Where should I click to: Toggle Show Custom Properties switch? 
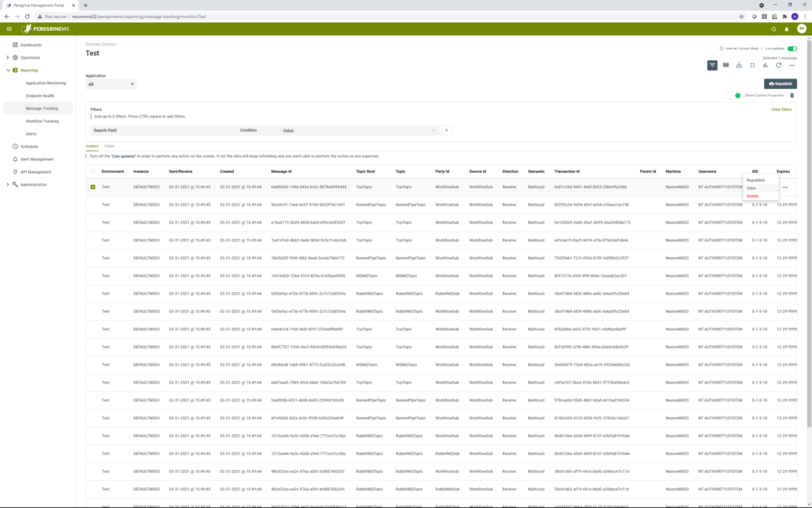[733, 95]
